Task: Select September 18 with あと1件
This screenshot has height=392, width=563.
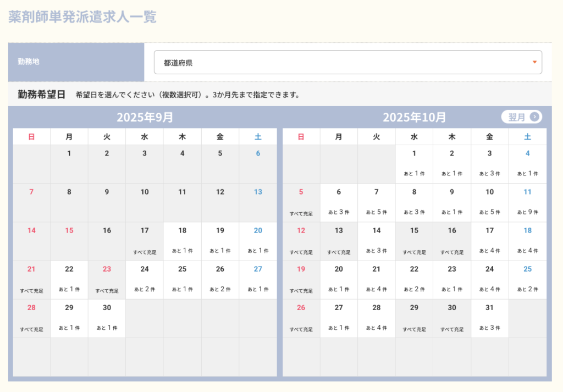Action: click(x=182, y=241)
